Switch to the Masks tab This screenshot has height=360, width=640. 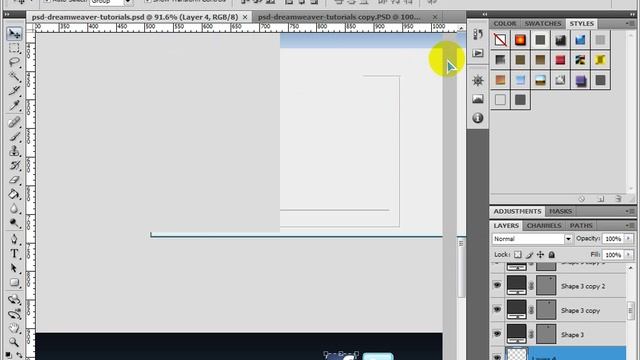coord(560,211)
